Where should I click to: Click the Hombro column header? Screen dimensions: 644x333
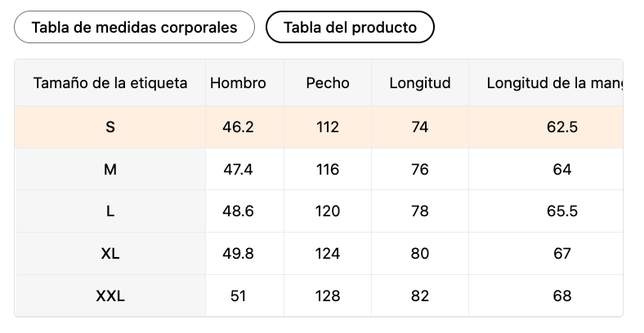238,82
